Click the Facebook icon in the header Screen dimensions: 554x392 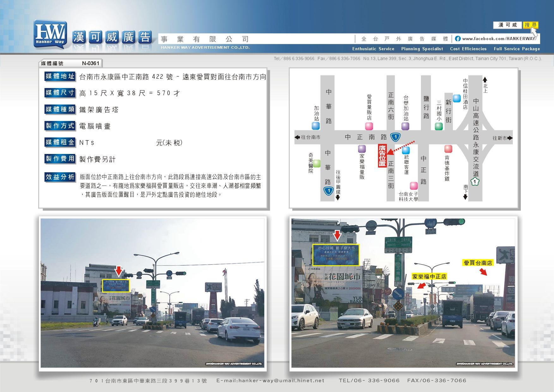[x=458, y=39]
